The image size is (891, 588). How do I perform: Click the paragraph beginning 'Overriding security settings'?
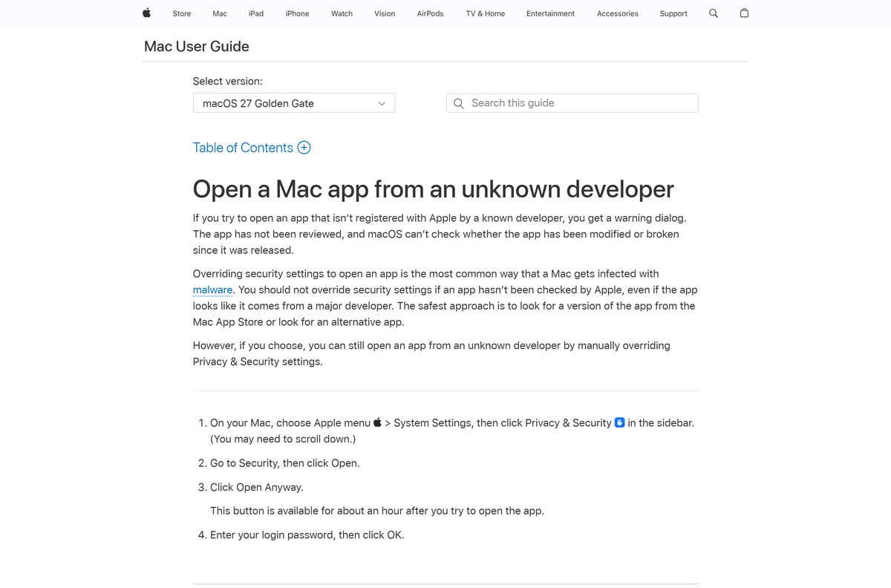pos(445,298)
